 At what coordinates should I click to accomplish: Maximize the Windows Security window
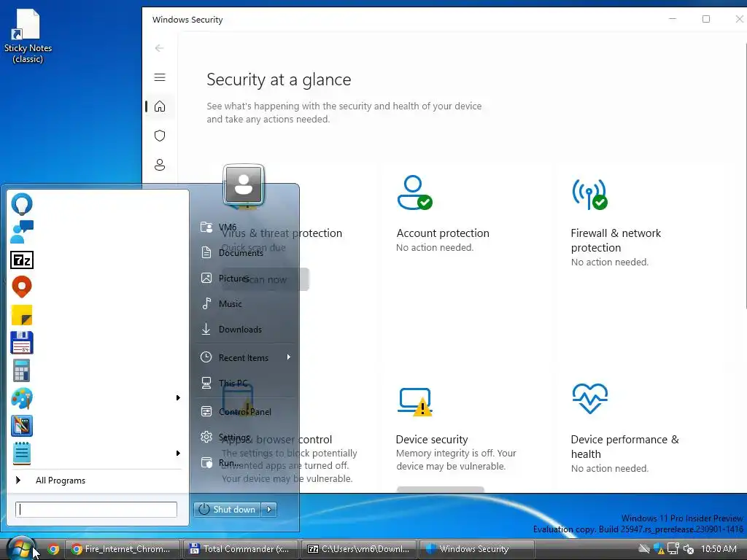pyautogui.click(x=706, y=19)
